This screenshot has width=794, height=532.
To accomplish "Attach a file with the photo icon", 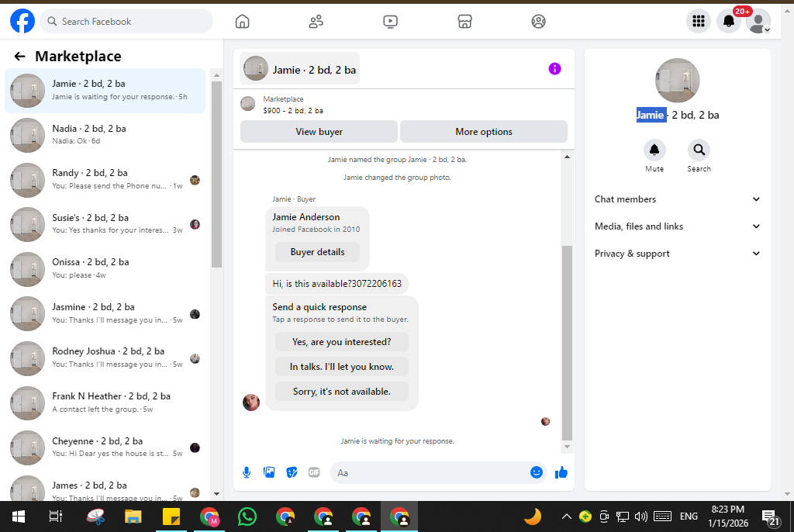I will (269, 473).
